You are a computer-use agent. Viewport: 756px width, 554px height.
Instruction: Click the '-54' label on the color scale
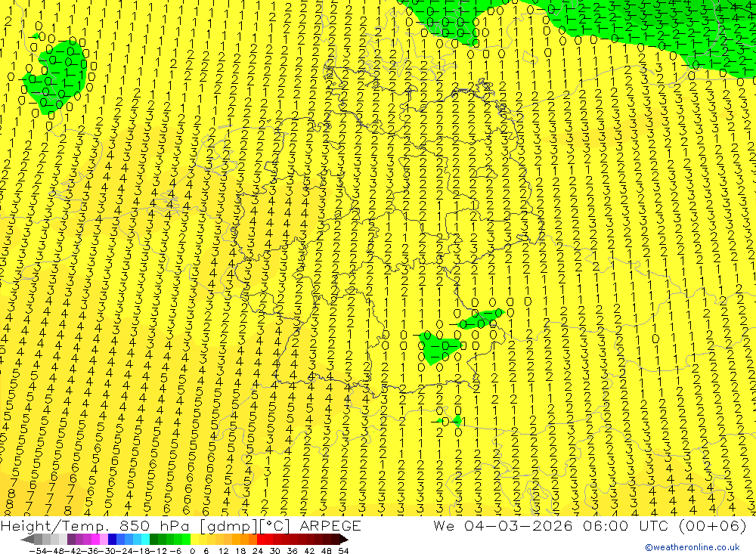36,551
